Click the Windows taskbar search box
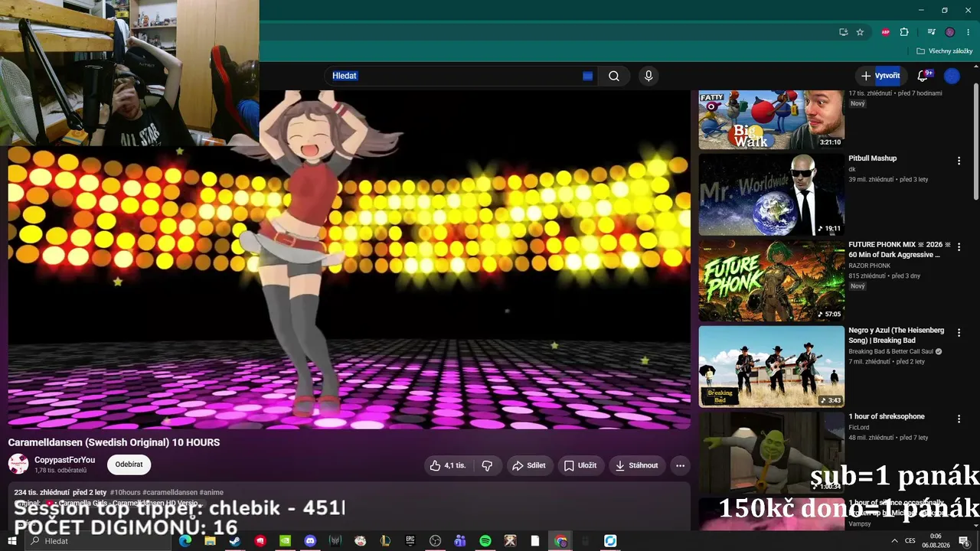The image size is (980, 551). [x=98, y=541]
